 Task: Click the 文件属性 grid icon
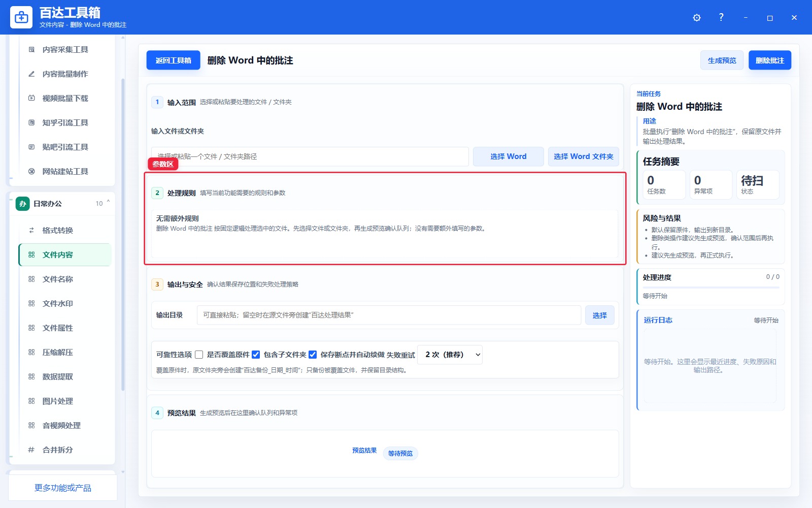(31, 328)
